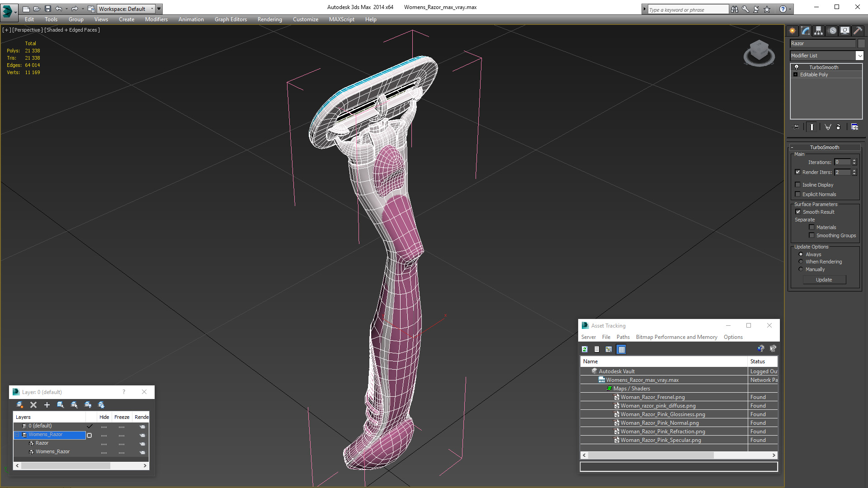Open Bitmap Performance and Memory menu

tap(676, 337)
